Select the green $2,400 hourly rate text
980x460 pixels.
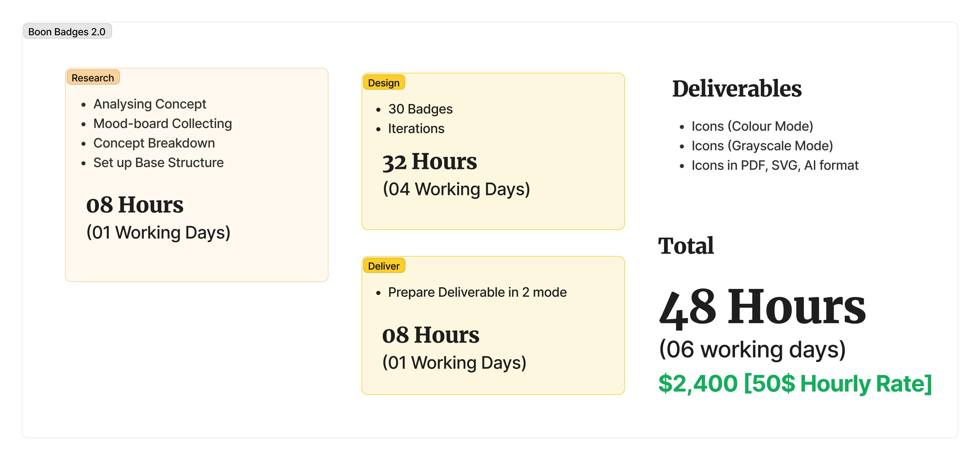click(x=795, y=384)
